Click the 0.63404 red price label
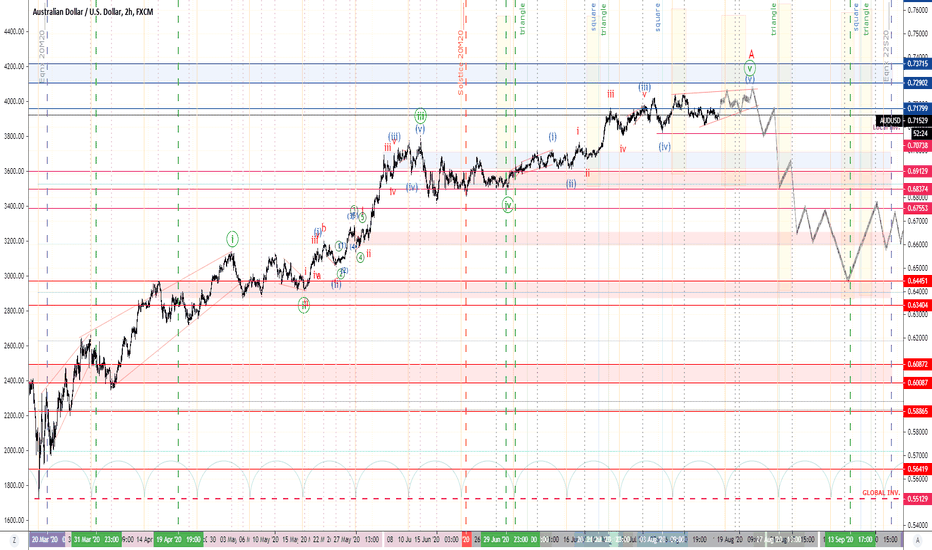This screenshot has height=550, width=932. [x=917, y=305]
